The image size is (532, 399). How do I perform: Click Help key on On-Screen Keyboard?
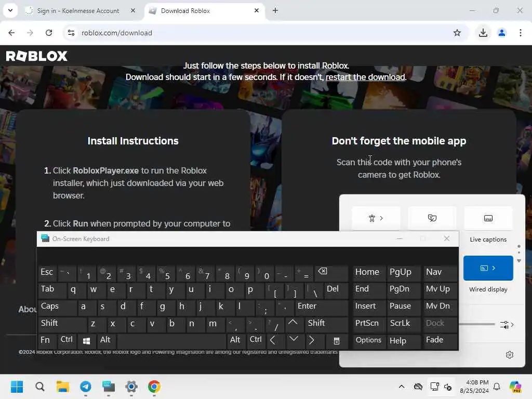403,341
